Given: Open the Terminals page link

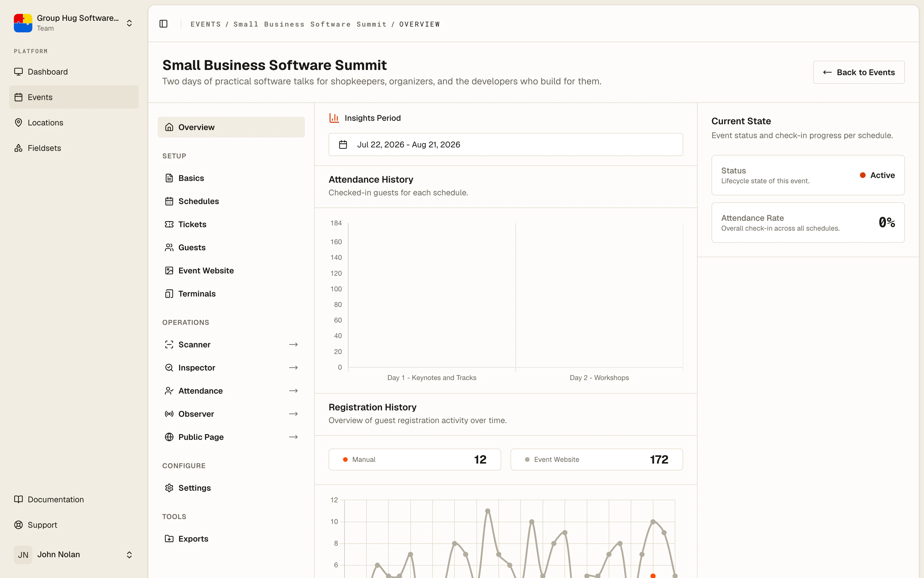Looking at the screenshot, I should click(231, 294).
